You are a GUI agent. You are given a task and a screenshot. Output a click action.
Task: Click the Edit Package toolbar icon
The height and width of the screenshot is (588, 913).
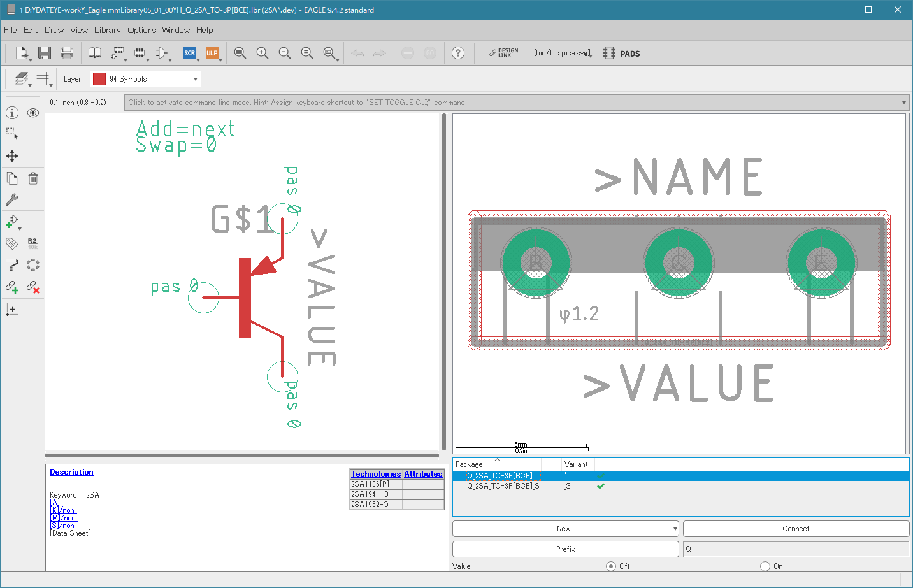[x=140, y=53]
